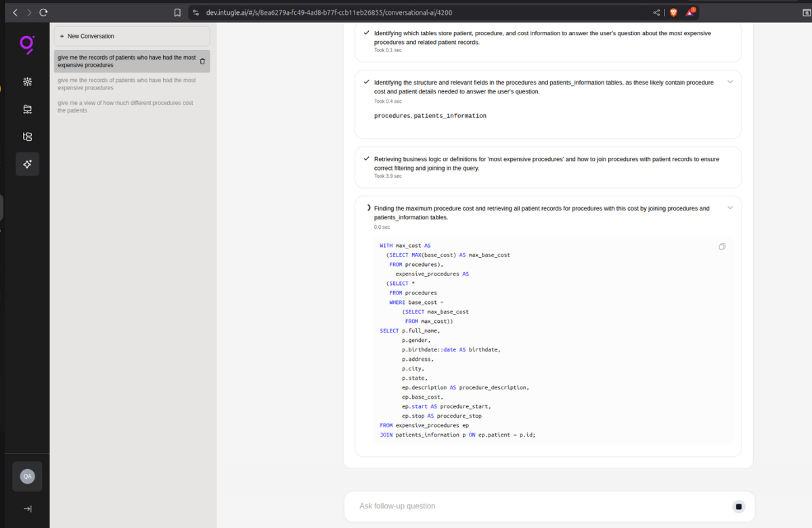812x528 pixels.
Task: Start a New Conversation
Action: [132, 36]
